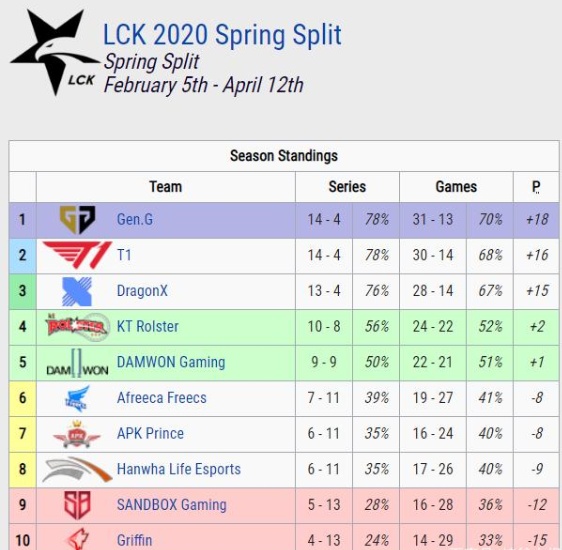
Task: Follow the Hanwha Life Esports link
Action: point(179,469)
